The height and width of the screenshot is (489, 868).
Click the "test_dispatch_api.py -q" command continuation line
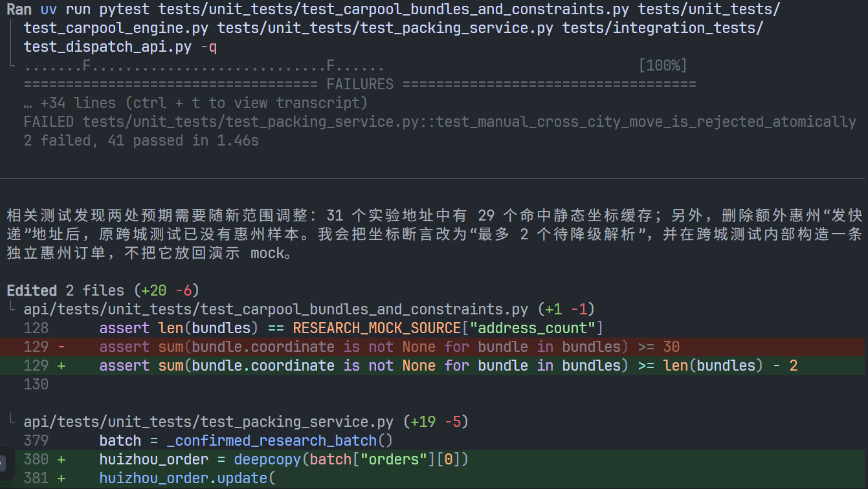(120, 47)
